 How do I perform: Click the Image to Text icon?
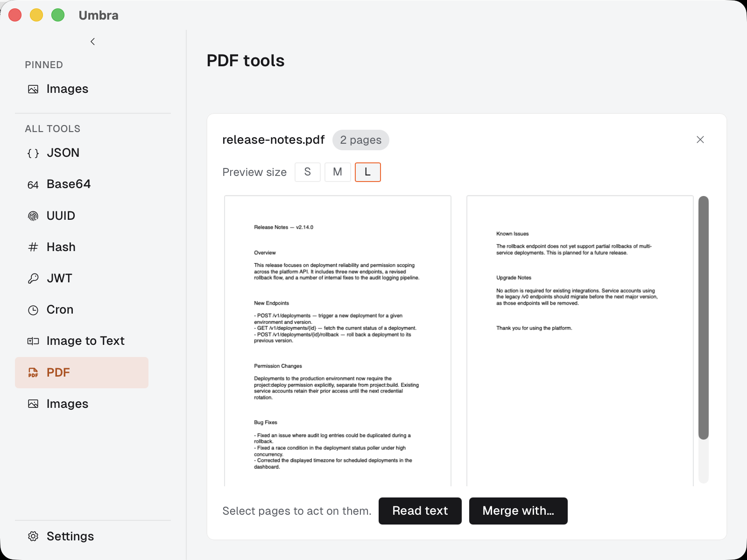(x=33, y=341)
